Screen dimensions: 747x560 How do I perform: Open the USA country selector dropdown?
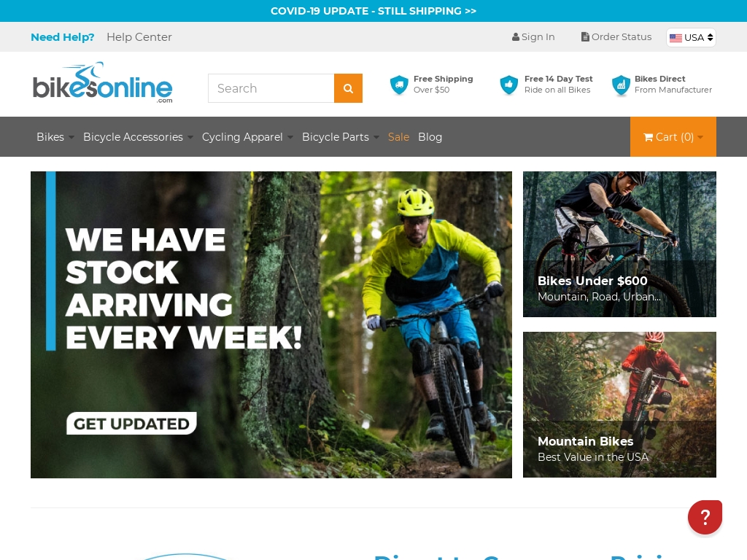pos(691,38)
